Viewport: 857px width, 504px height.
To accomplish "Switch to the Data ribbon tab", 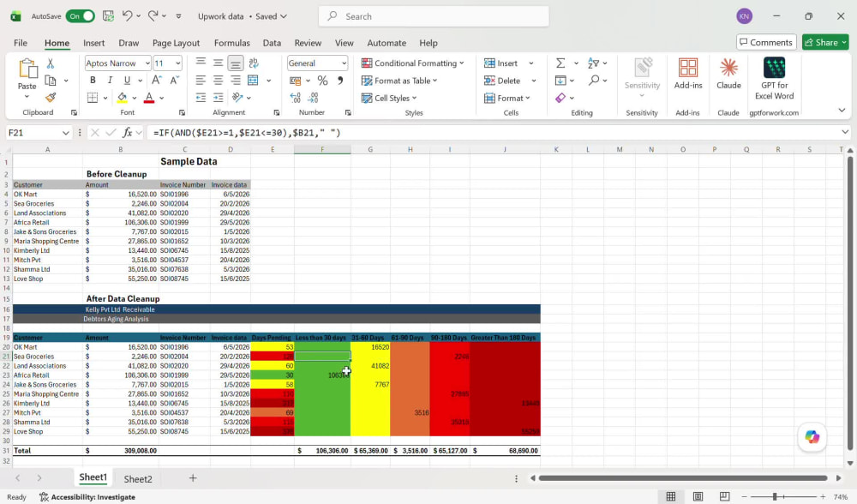I will pos(272,43).
